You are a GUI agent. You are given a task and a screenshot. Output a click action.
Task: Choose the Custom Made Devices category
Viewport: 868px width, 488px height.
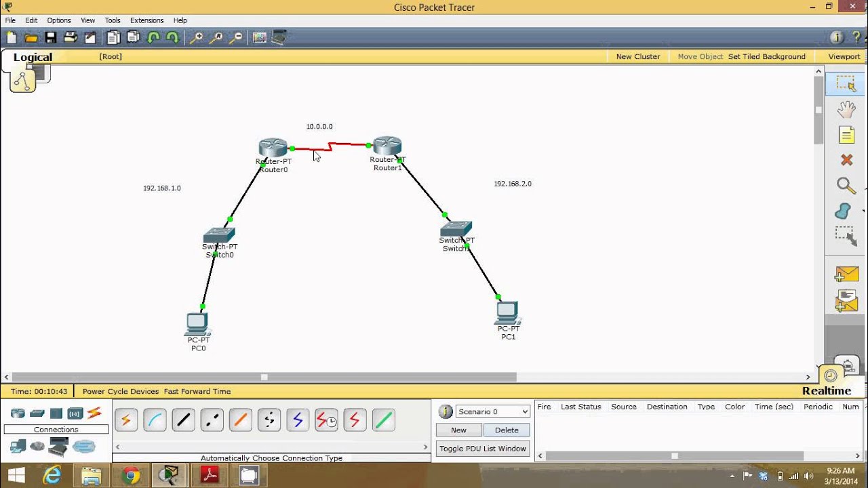59,447
